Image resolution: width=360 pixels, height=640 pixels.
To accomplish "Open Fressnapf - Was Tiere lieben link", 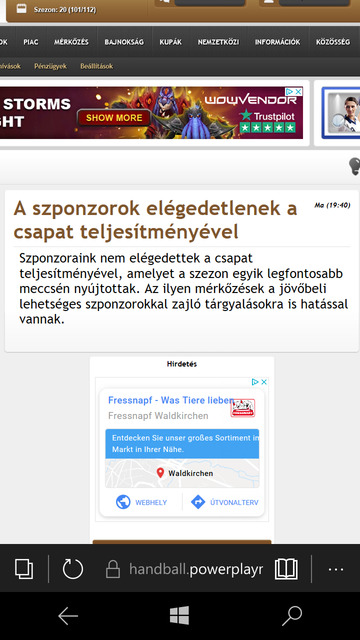I will tap(171, 400).
